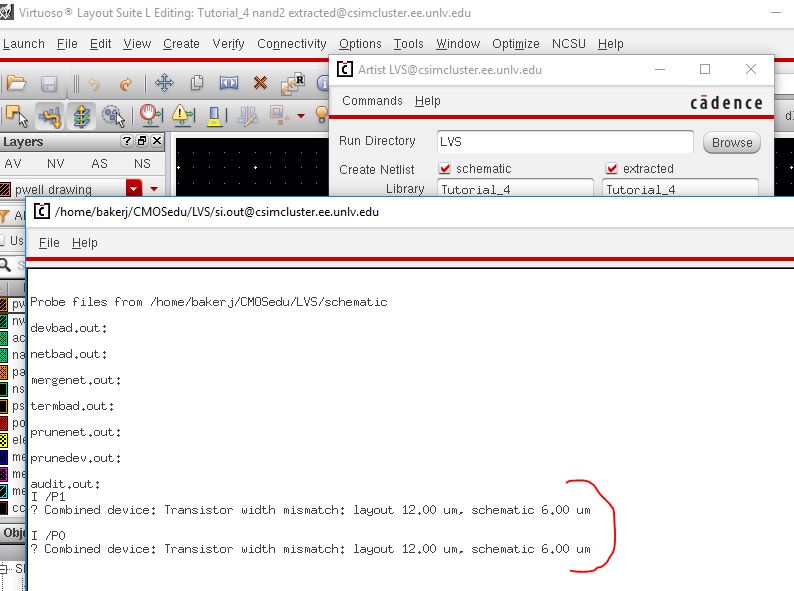Screen dimensions: 794x591
Task: Click the Layers panel help question icon
Action: (x=127, y=141)
